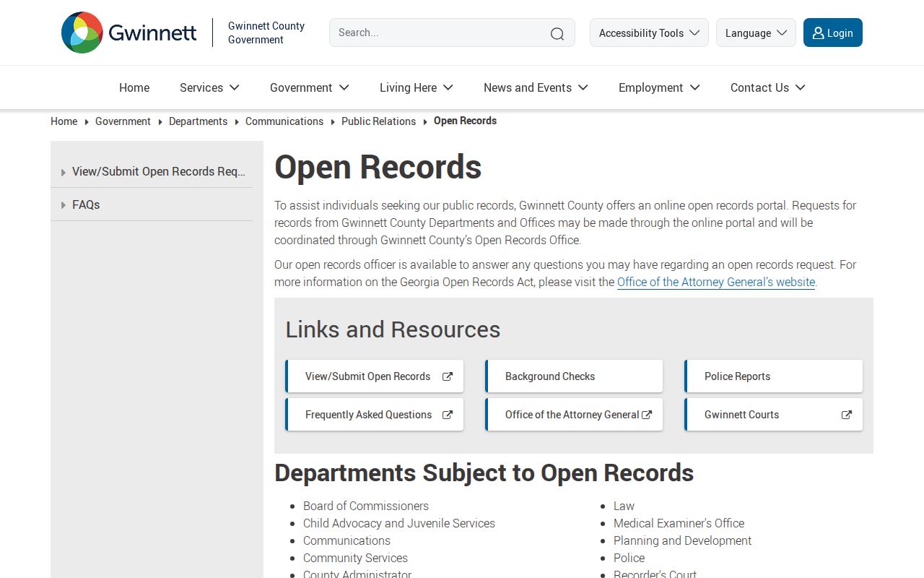This screenshot has width=924, height=578.
Task: Follow Office of the Attorney General's website link
Action: point(716,282)
